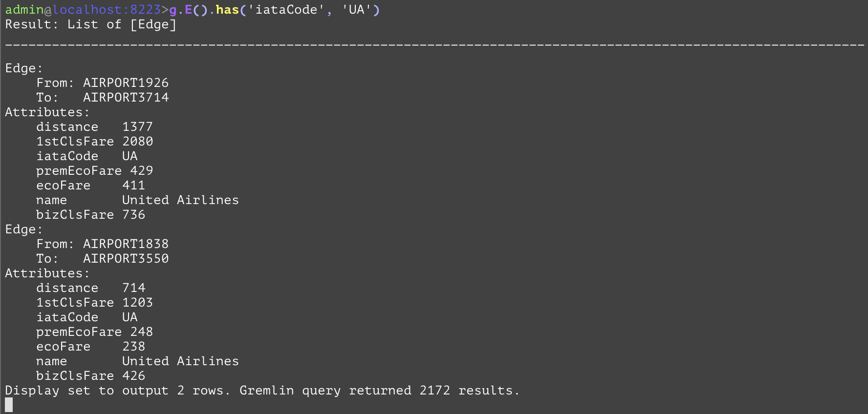Click AIRPORT1838 source airport value

click(126, 244)
